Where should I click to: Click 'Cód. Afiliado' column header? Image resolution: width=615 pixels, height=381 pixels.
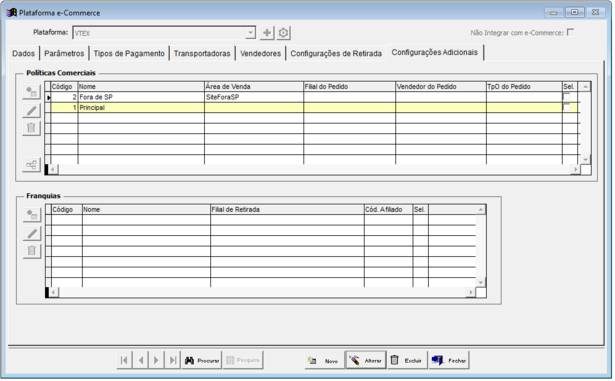coord(388,210)
